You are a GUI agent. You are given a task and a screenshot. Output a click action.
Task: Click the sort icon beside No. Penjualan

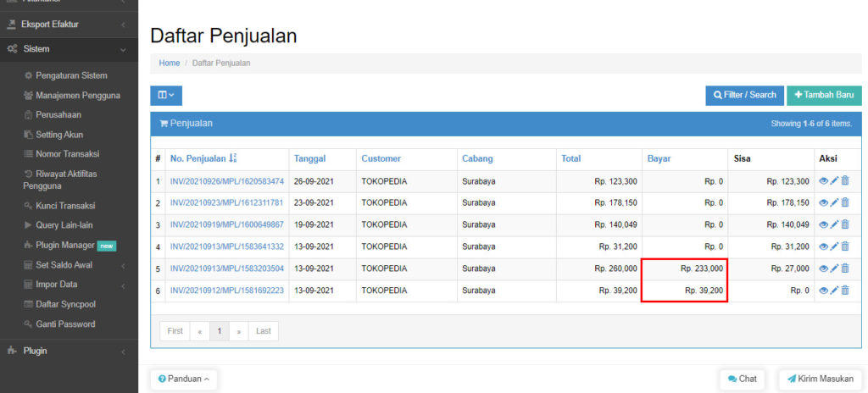(x=233, y=158)
